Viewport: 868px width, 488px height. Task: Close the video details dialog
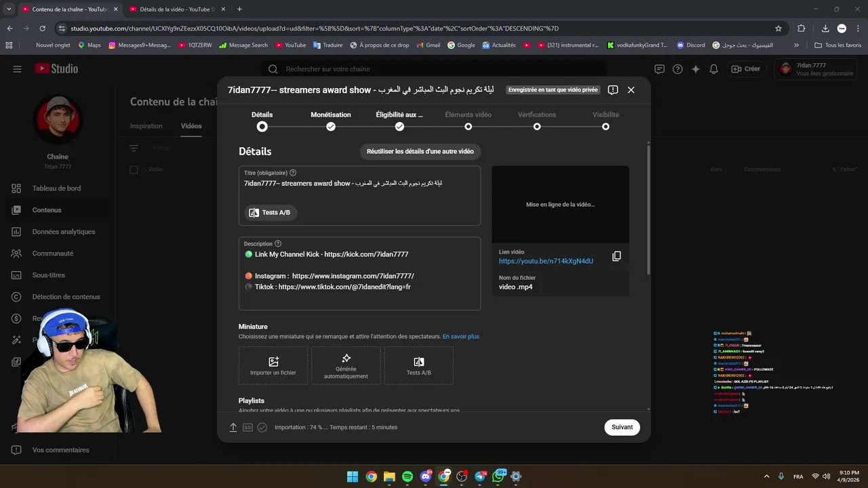click(631, 89)
